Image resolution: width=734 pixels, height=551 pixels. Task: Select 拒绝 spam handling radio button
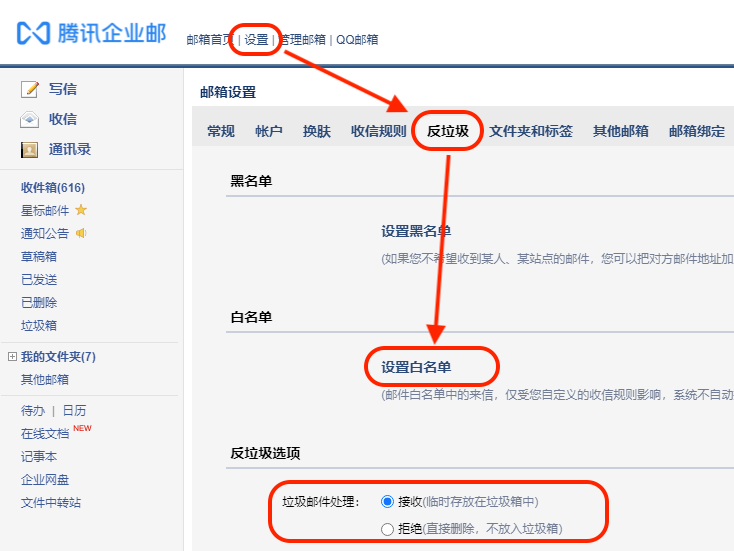387,529
